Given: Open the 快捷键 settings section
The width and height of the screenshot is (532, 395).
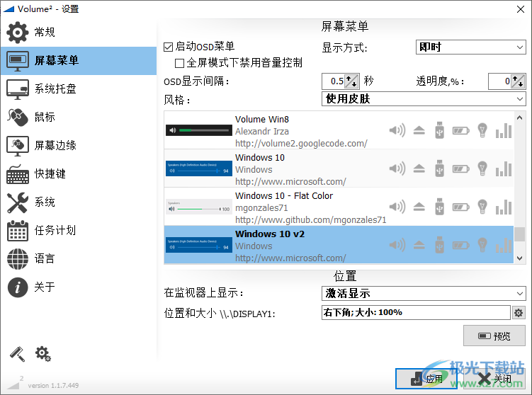Looking at the screenshot, I should point(50,173).
